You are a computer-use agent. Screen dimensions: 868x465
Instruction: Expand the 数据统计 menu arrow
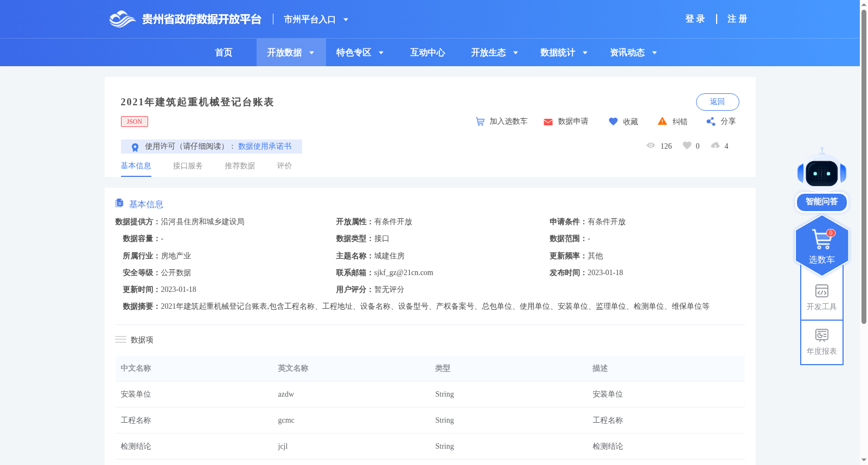(x=585, y=53)
